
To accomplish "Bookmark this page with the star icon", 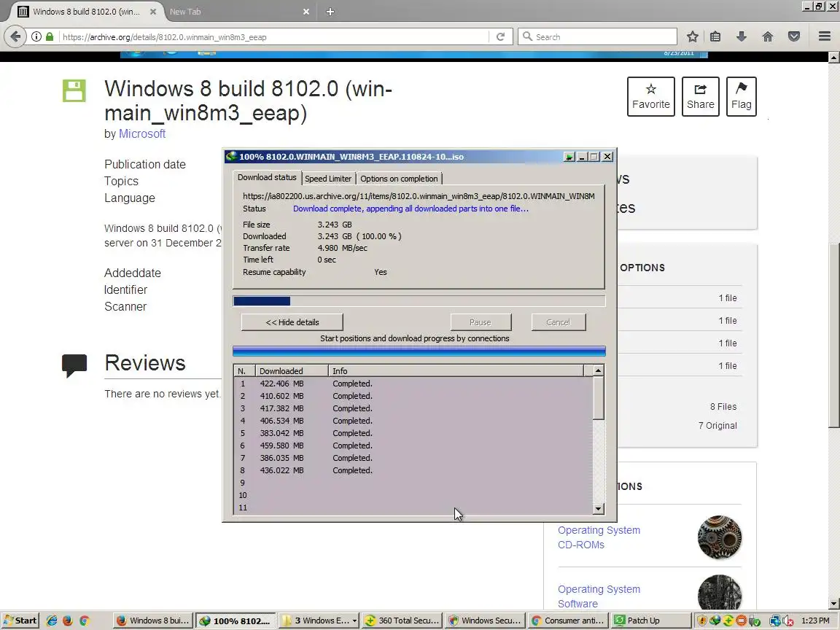I will 692,37.
